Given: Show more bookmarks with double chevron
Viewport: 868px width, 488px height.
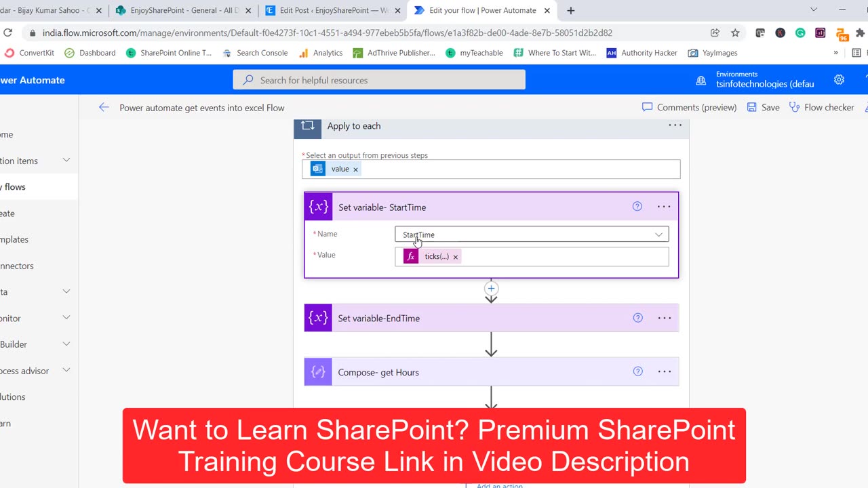Looking at the screenshot, I should 835,53.
